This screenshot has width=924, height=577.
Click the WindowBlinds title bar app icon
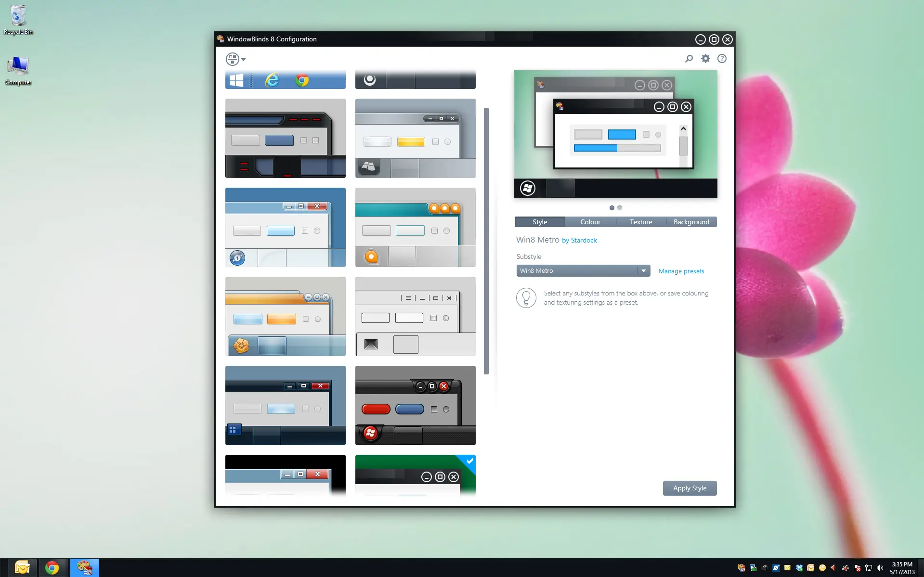click(221, 39)
